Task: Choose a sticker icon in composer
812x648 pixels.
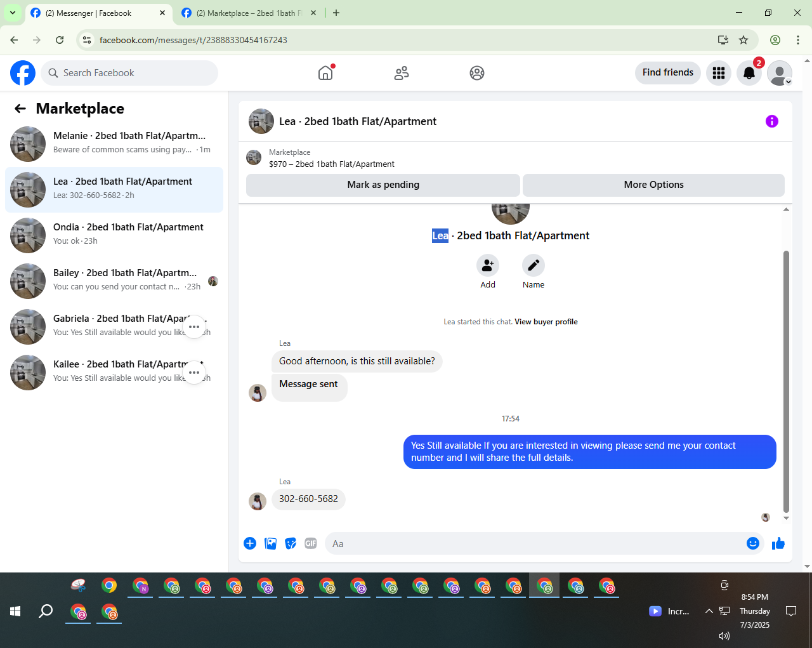Action: click(291, 543)
